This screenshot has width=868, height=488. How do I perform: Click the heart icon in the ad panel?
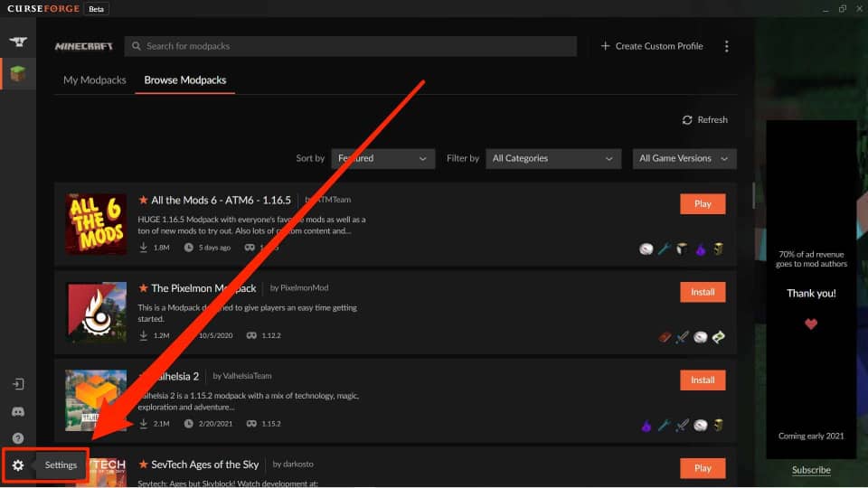(811, 324)
